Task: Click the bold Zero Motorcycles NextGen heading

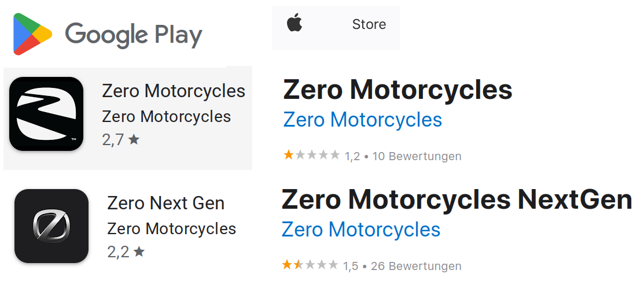Action: click(457, 200)
